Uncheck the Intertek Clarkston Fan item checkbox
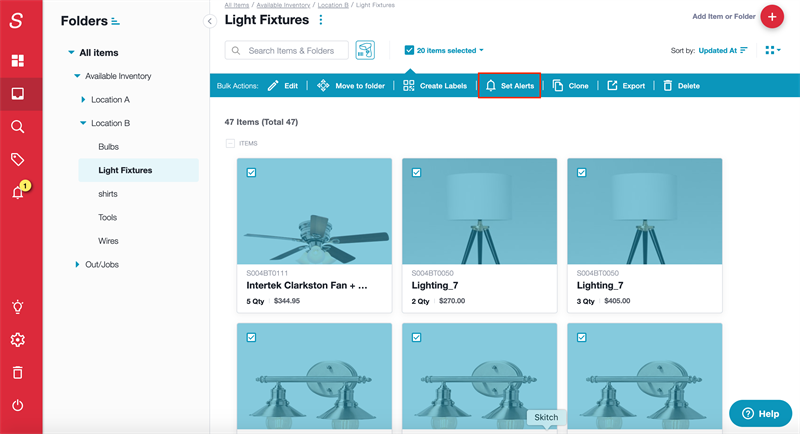The width and height of the screenshot is (800, 434). [x=251, y=173]
